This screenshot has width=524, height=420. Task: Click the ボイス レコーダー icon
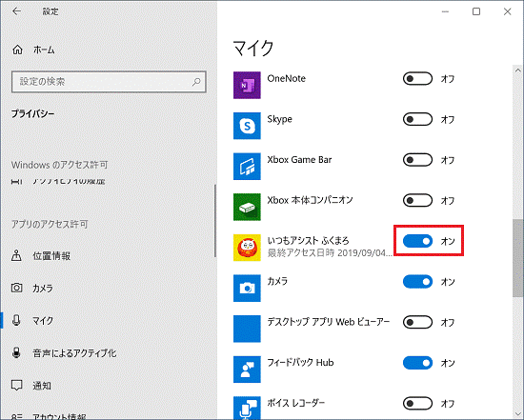[x=247, y=408]
